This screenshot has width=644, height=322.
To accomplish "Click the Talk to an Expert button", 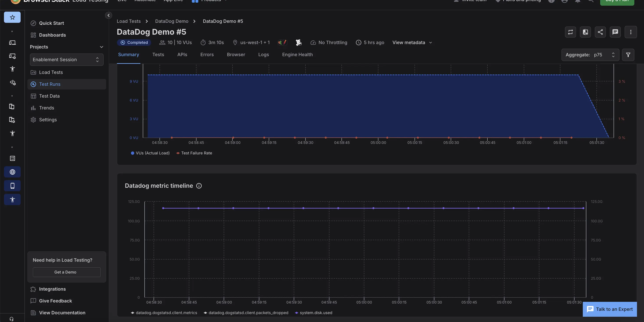I will (x=610, y=309).
